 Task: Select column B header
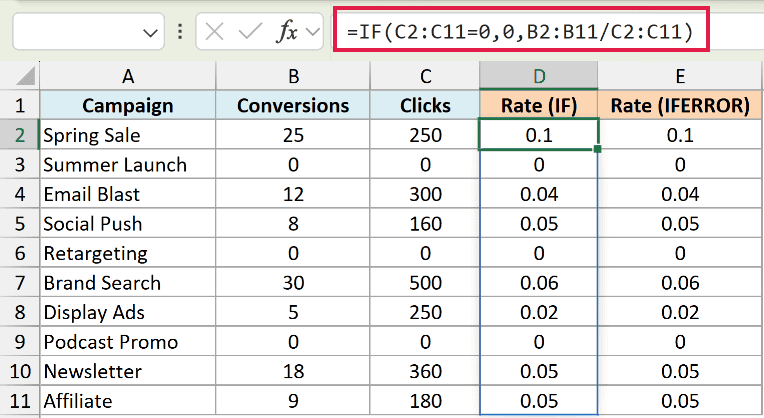[293, 76]
